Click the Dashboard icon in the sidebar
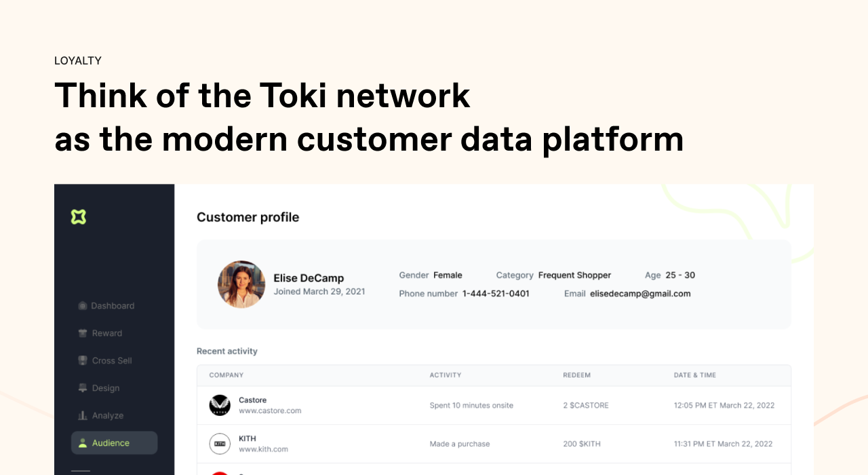Image resolution: width=868 pixels, height=475 pixels. coord(83,306)
